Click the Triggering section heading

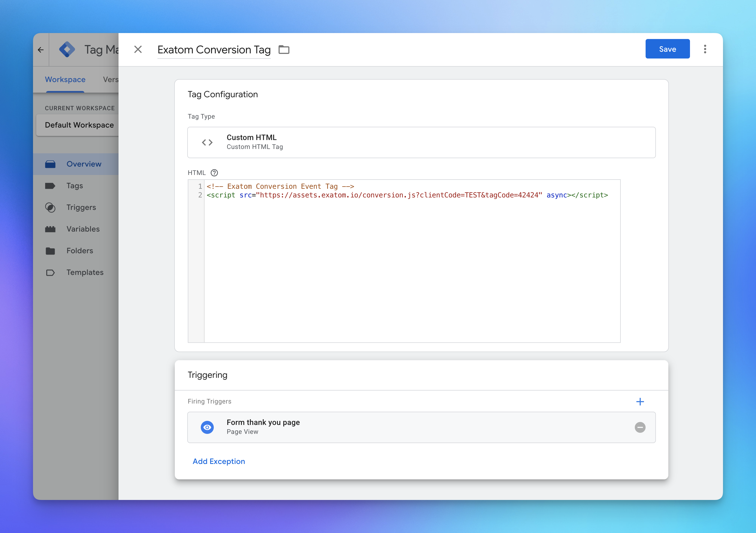click(x=208, y=375)
